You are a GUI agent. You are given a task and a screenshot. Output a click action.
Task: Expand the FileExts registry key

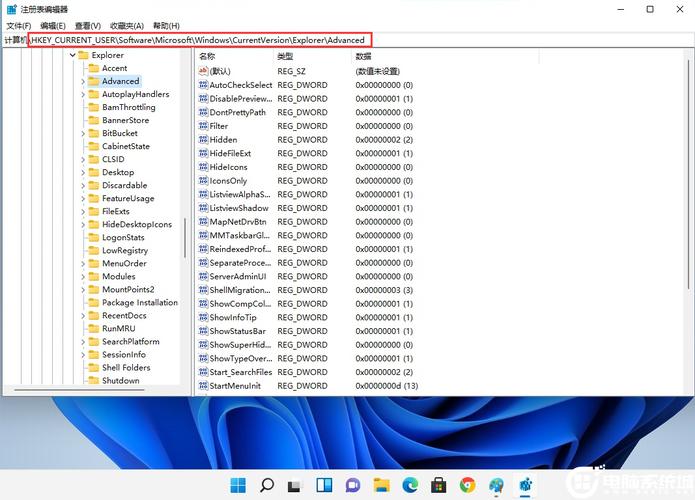83,212
